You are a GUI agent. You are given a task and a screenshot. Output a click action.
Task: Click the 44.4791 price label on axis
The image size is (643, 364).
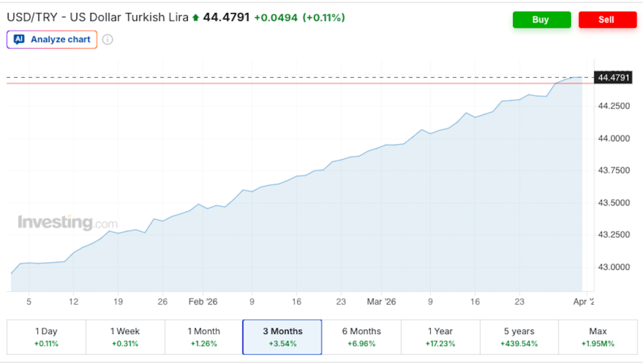pos(613,77)
